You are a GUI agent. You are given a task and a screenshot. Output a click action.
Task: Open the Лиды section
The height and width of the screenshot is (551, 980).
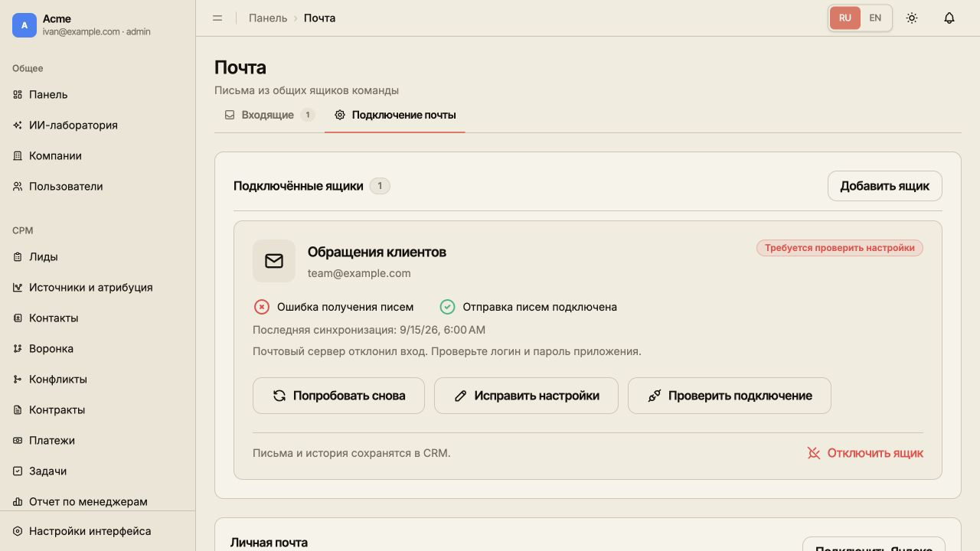(x=97, y=256)
